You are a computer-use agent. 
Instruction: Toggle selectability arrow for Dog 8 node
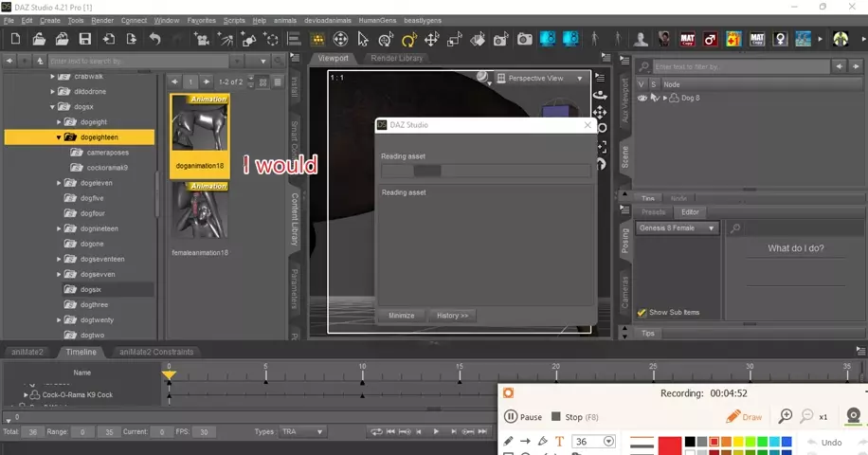click(x=654, y=98)
